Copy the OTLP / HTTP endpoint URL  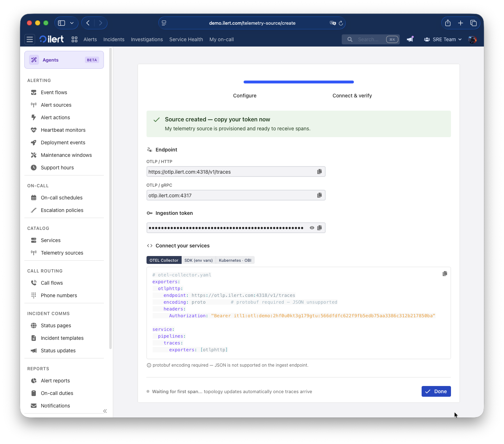click(320, 172)
